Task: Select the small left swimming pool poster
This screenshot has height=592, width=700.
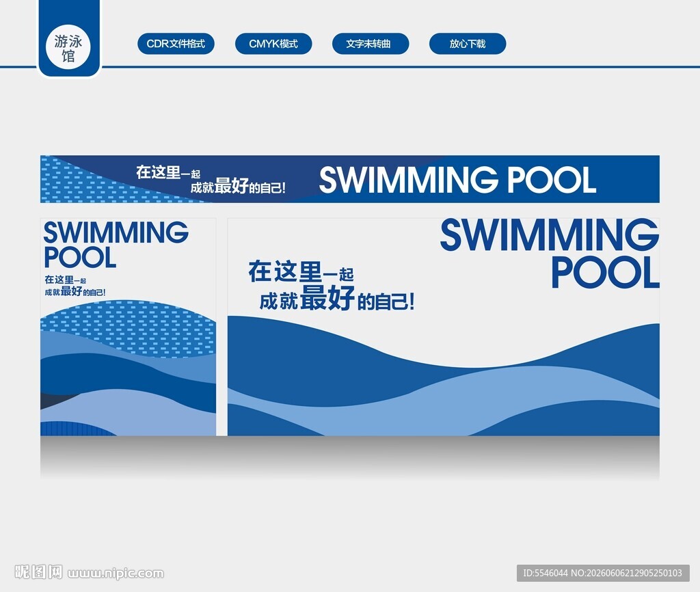Action: coord(128,327)
